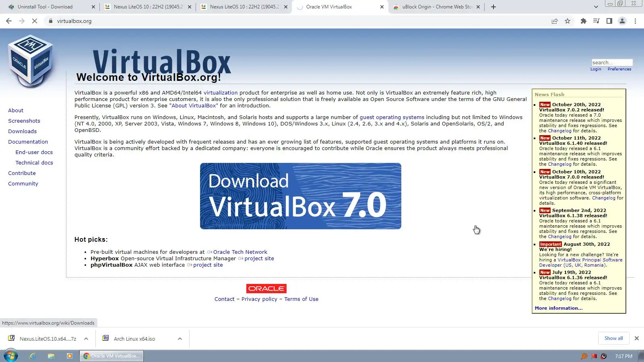The image size is (644, 362).
Task: Click the Action Center flag tray icon
Action: [594, 356]
